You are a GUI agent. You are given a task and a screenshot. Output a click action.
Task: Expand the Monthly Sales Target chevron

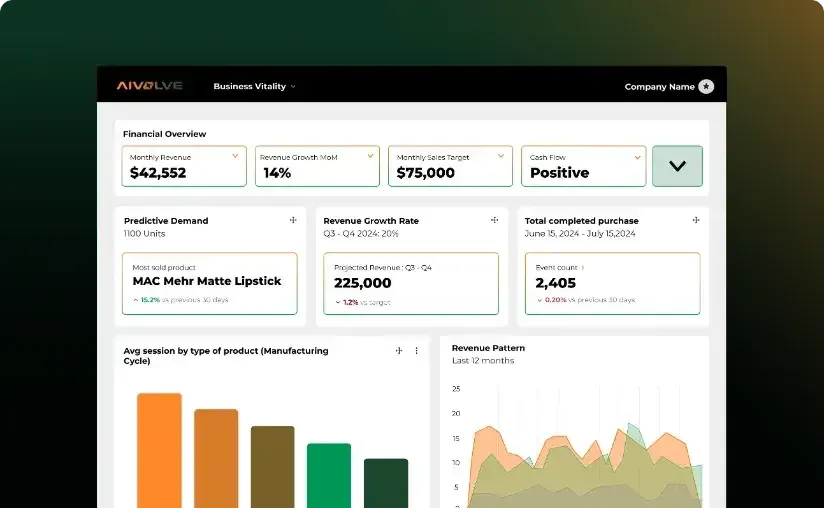click(x=501, y=156)
